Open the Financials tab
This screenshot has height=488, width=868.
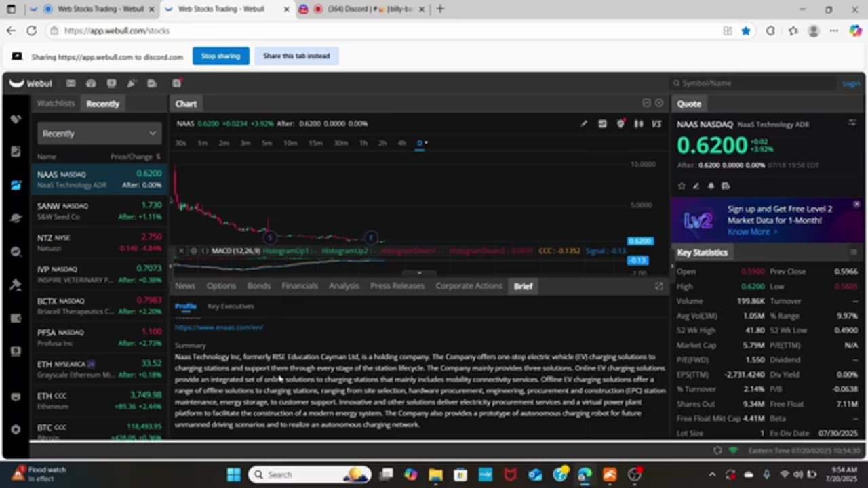(300, 286)
